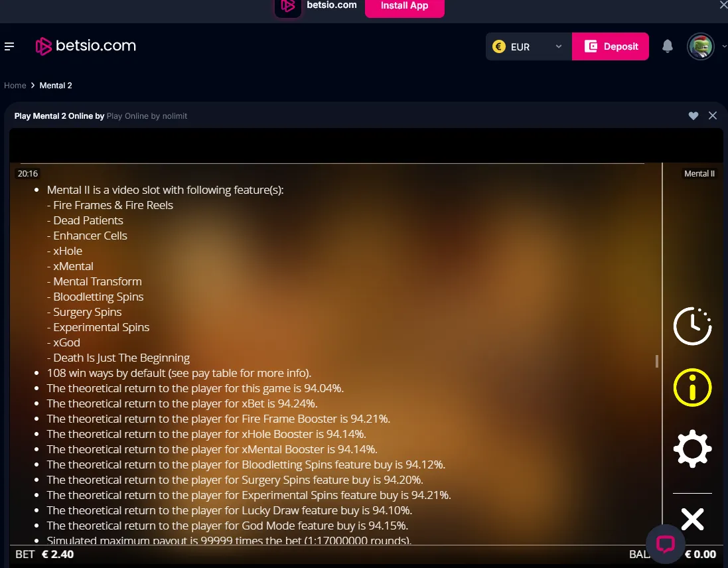Click the € 0.00 balance value

[x=701, y=554]
